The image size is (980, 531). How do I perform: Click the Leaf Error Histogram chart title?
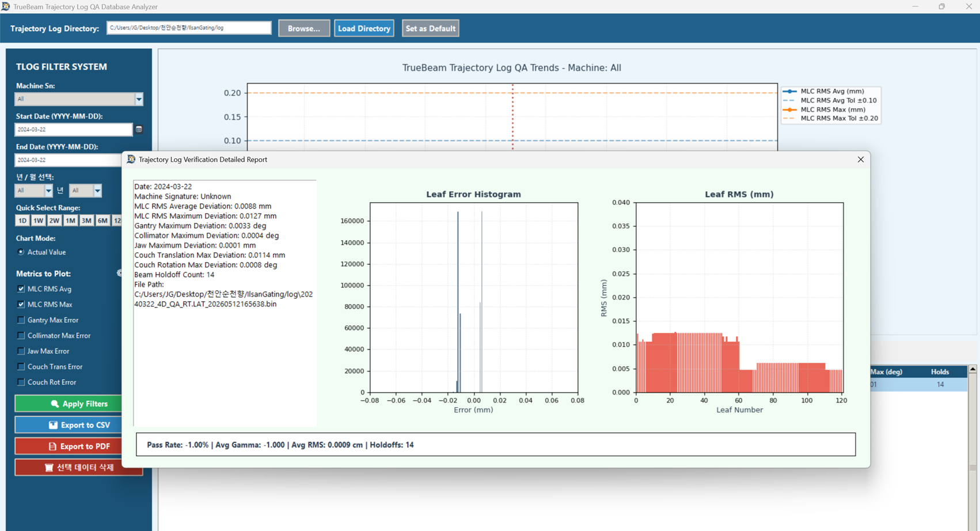point(473,195)
